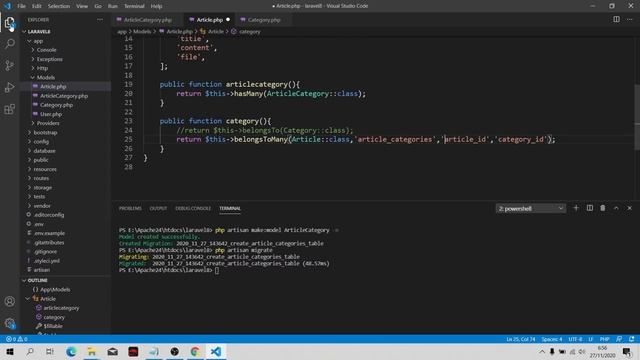Open the Search view in activity bar

click(10, 44)
